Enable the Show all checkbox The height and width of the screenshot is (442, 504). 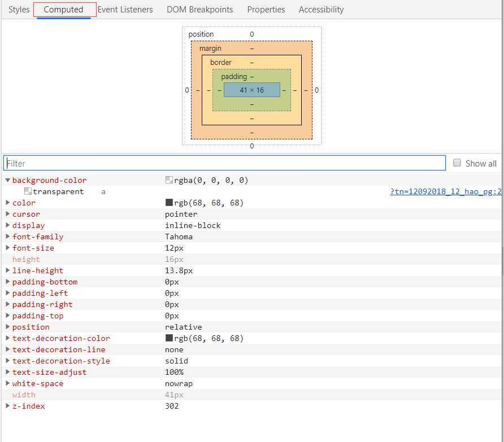coord(457,163)
